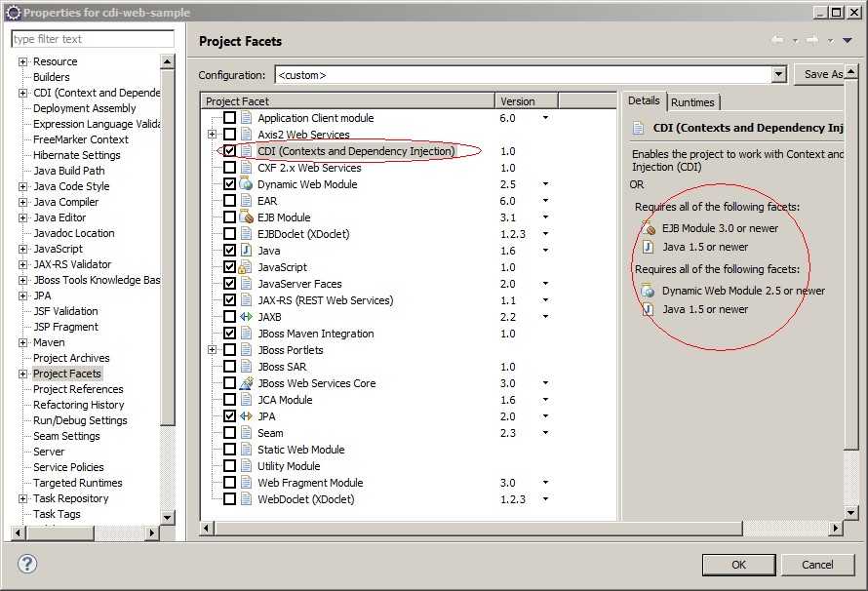Image resolution: width=868 pixels, height=591 pixels.
Task: Select Java Build Path in tree
Action: coord(69,171)
